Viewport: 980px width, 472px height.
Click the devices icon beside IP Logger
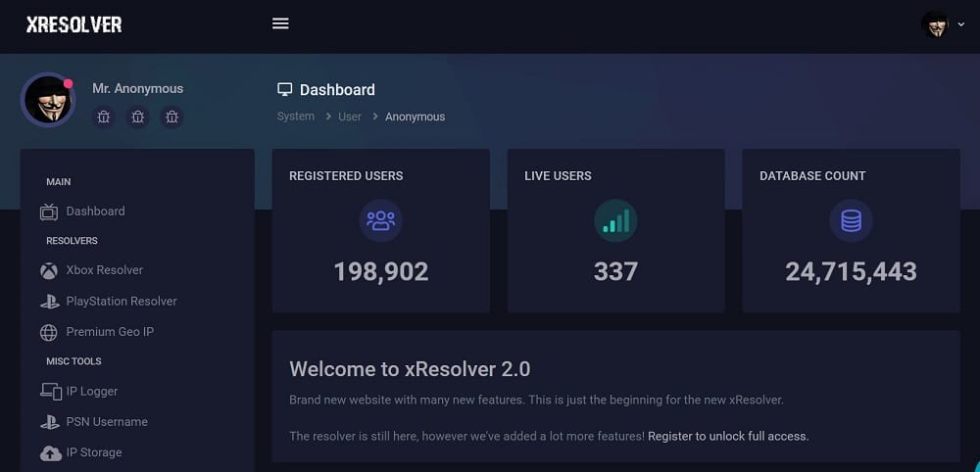[51, 392]
